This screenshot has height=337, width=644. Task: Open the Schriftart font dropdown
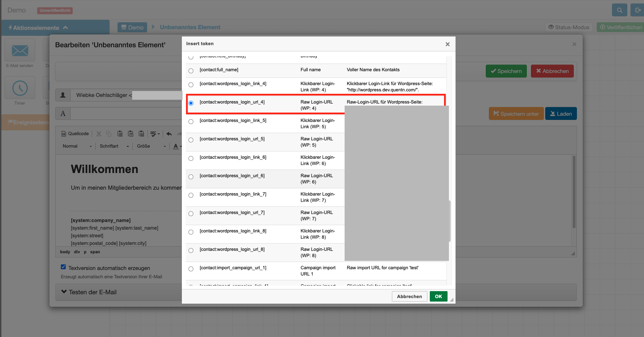coord(114,146)
